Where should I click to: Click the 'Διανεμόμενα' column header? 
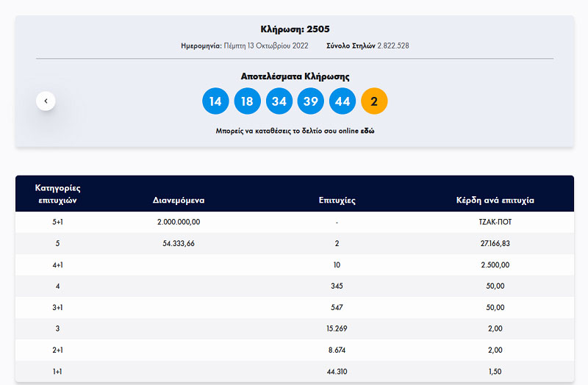pyautogui.click(x=179, y=200)
